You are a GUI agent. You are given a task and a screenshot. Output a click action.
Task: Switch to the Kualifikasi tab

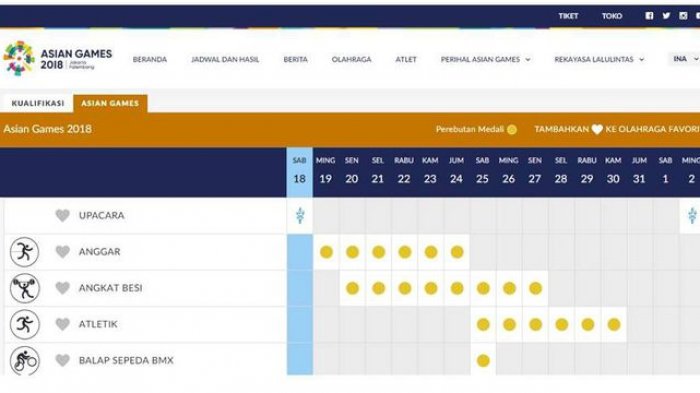coord(38,103)
